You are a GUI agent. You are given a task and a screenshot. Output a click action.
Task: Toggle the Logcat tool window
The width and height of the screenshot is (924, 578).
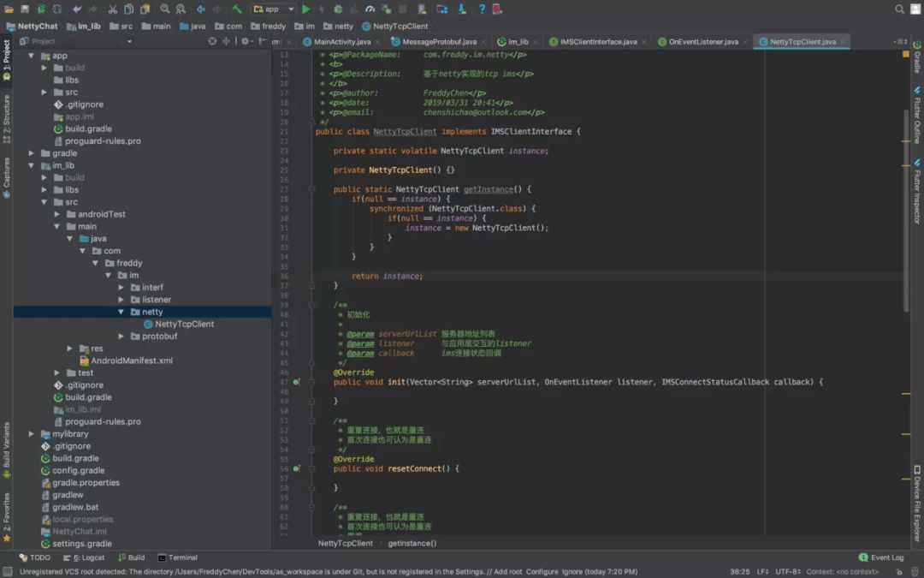click(x=89, y=557)
